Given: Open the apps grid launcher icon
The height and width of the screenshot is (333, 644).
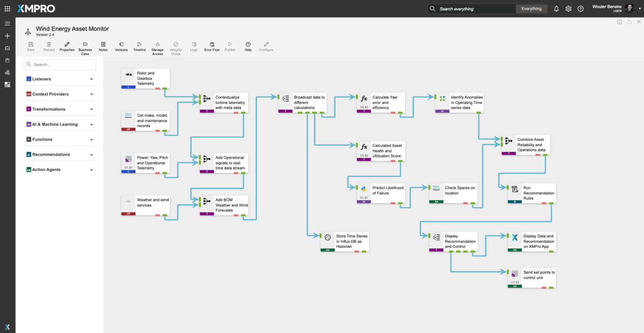Looking at the screenshot, I should (x=7, y=8).
